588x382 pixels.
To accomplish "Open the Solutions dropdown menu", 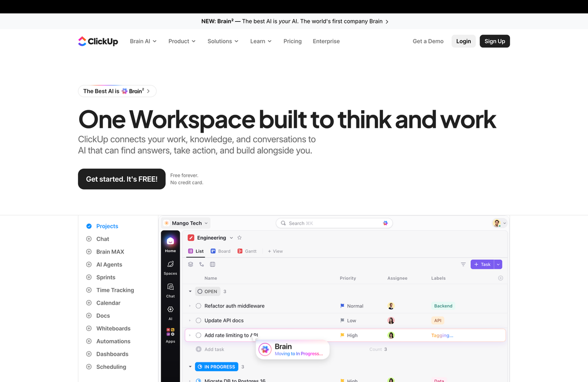I will [x=223, y=41].
